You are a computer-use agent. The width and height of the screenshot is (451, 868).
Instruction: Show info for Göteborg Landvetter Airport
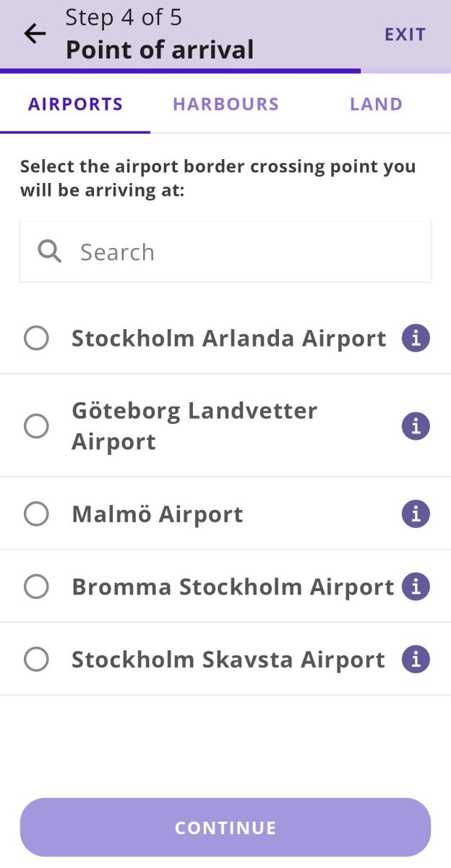point(416,426)
